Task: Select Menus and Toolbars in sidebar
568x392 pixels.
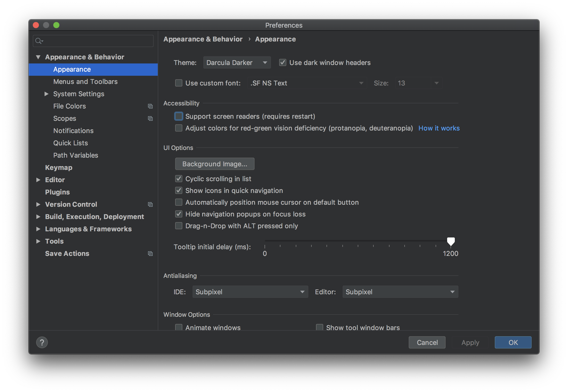Action: pos(85,82)
